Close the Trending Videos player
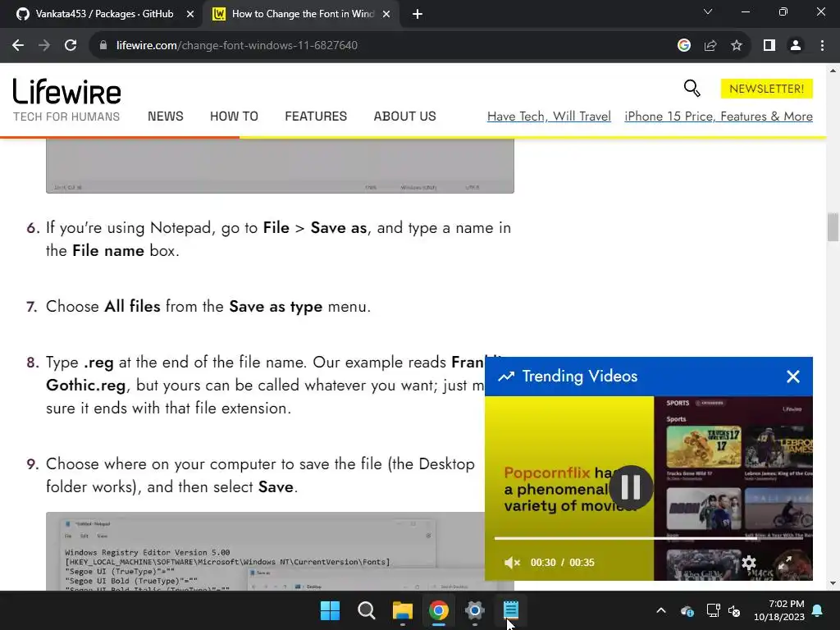 pos(793,377)
